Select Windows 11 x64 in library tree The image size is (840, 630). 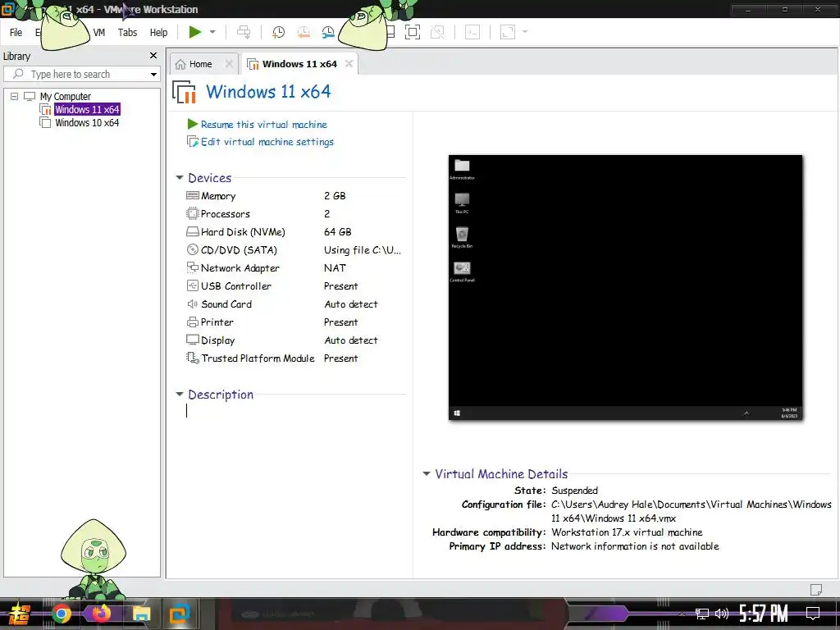(x=87, y=109)
